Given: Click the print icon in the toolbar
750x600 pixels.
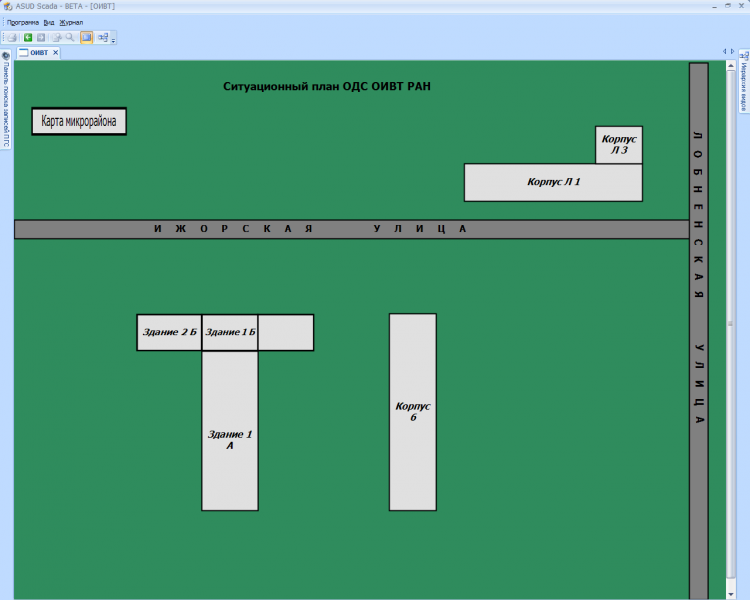Looking at the screenshot, I should click(13, 37).
